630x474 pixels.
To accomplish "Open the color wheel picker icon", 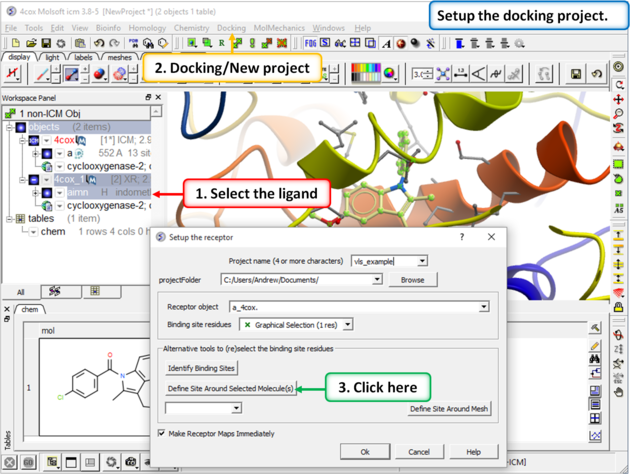I will click(x=389, y=73).
